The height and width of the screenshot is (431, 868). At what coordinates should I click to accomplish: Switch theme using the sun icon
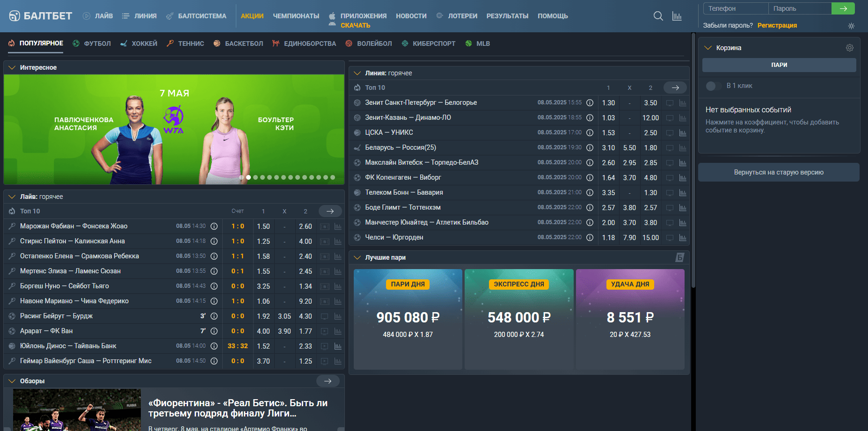click(x=851, y=26)
